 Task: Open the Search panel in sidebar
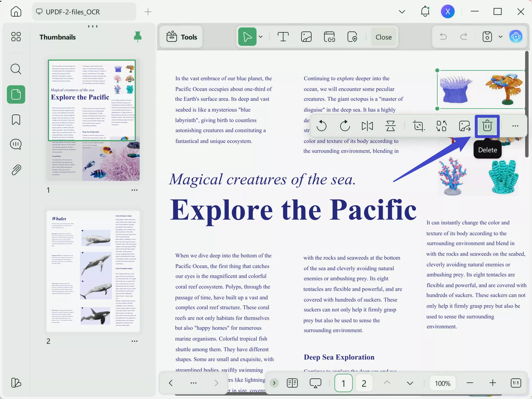coord(16,69)
